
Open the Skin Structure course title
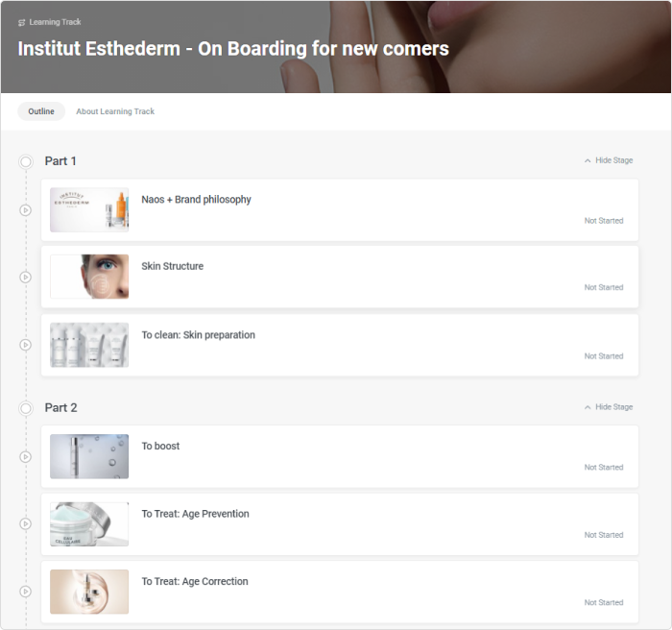tap(173, 266)
